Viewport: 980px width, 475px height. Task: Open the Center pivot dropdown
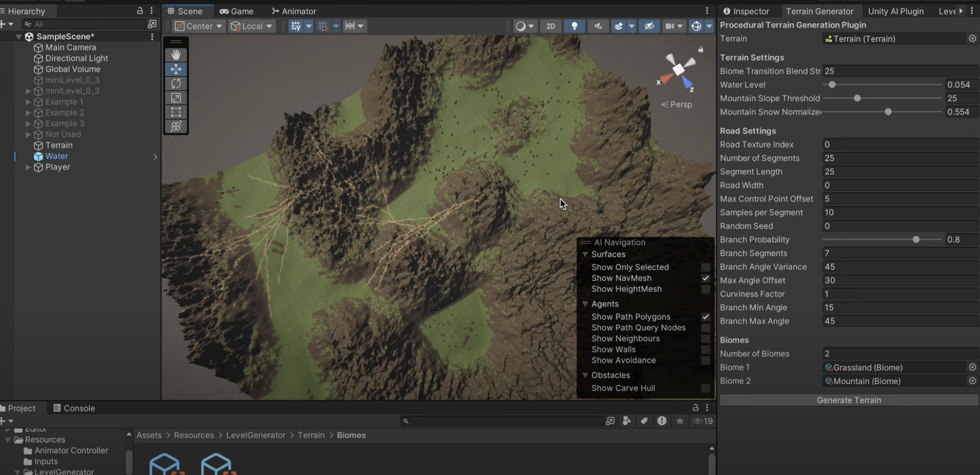click(x=198, y=26)
